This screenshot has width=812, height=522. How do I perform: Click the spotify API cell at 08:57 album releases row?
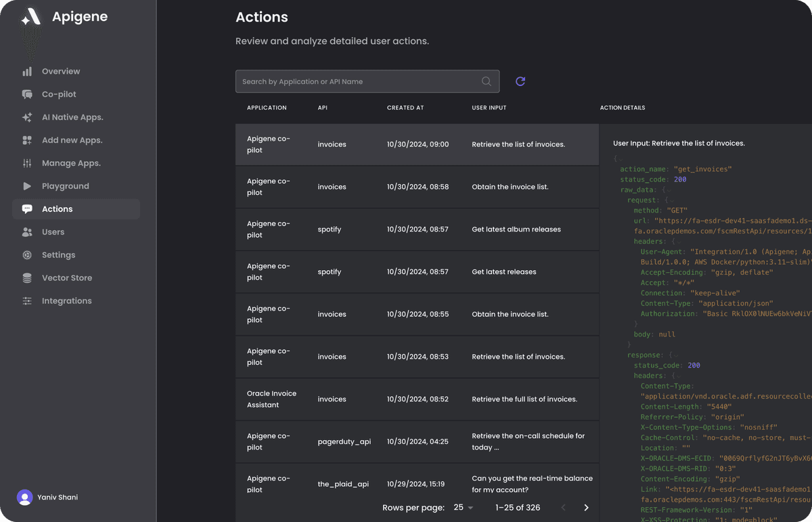coord(330,230)
